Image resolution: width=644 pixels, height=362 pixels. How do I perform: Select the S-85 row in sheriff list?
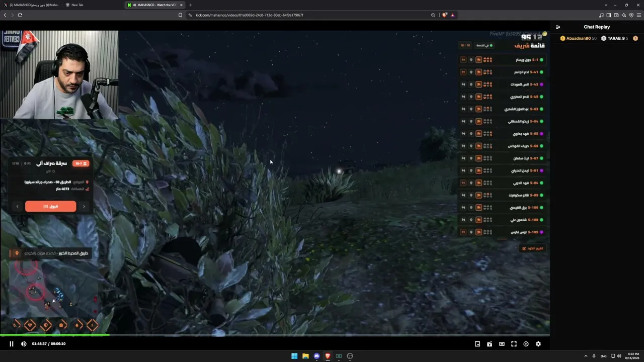pyautogui.click(x=503, y=195)
